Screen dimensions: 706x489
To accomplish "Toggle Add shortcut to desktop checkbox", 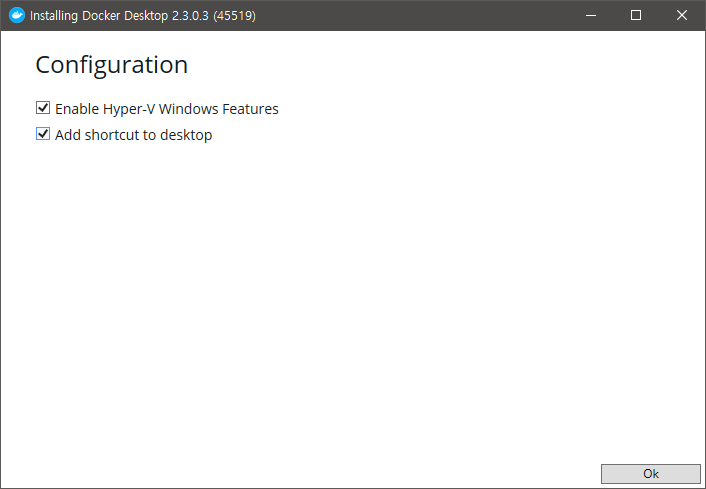I will (43, 134).
